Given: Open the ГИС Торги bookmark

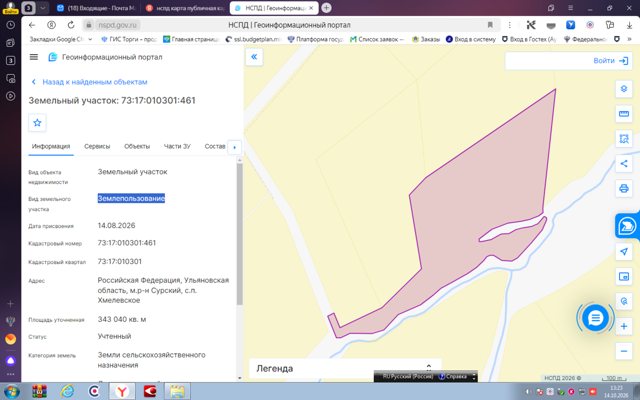Looking at the screenshot, I should [x=129, y=39].
